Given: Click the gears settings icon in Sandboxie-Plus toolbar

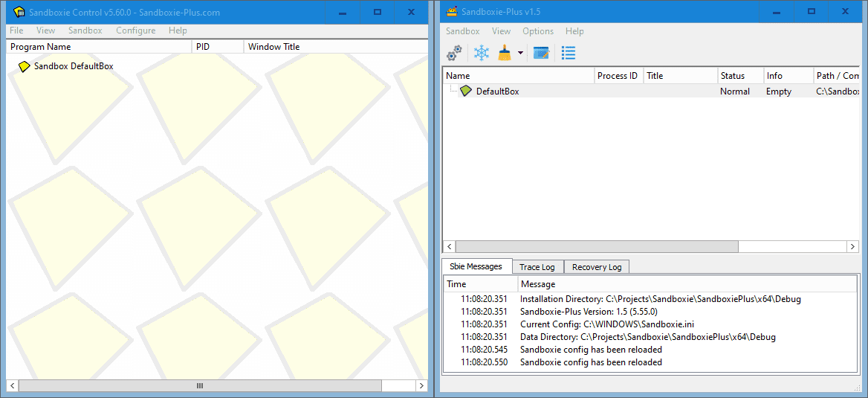Looking at the screenshot, I should tap(454, 53).
